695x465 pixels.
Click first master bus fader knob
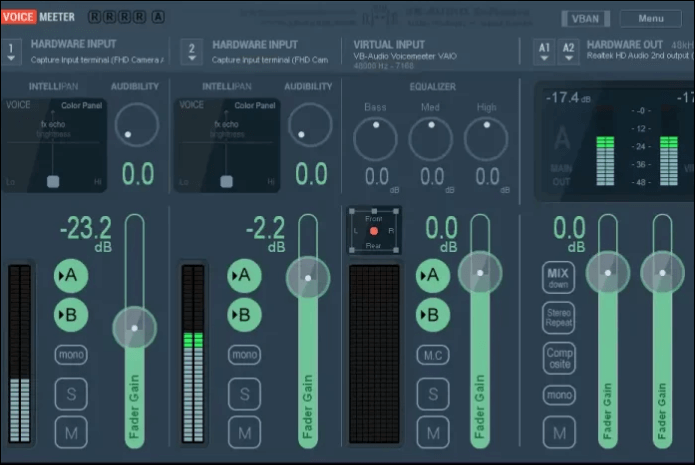tap(608, 273)
